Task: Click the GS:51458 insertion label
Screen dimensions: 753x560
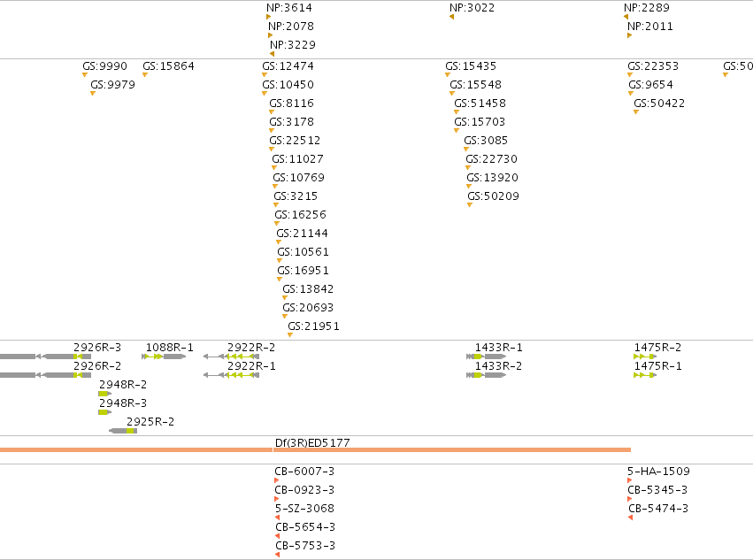Action: point(480,104)
